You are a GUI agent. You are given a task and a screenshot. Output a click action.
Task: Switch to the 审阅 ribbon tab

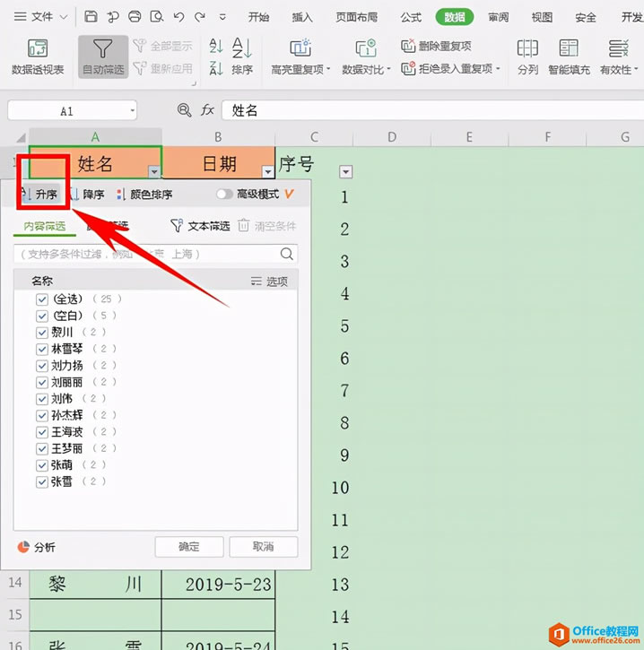click(498, 17)
